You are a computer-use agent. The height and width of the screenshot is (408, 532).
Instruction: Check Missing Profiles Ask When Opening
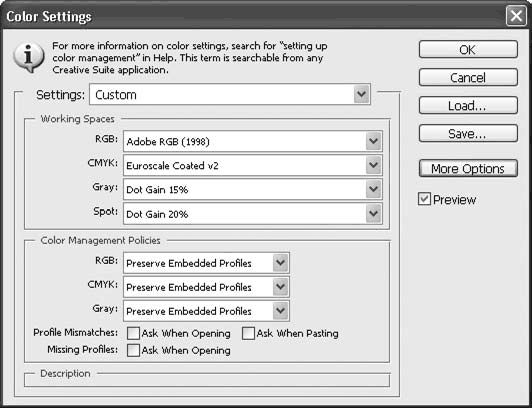(x=133, y=350)
